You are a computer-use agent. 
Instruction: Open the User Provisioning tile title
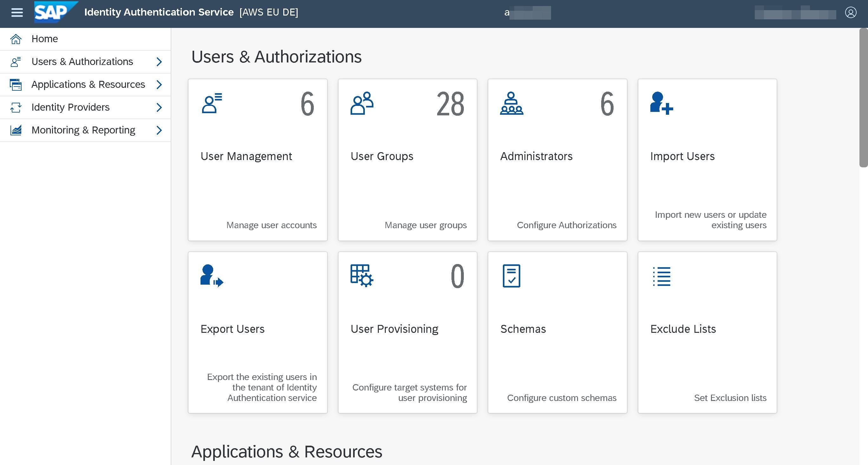coord(394,329)
